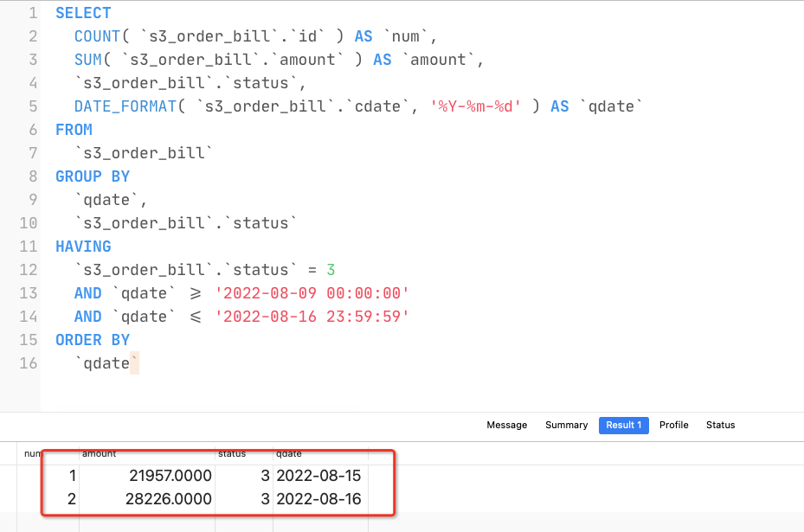Place cursor on the SELECT keyword
Image resolution: width=804 pixels, height=532 pixels.
click(x=82, y=12)
